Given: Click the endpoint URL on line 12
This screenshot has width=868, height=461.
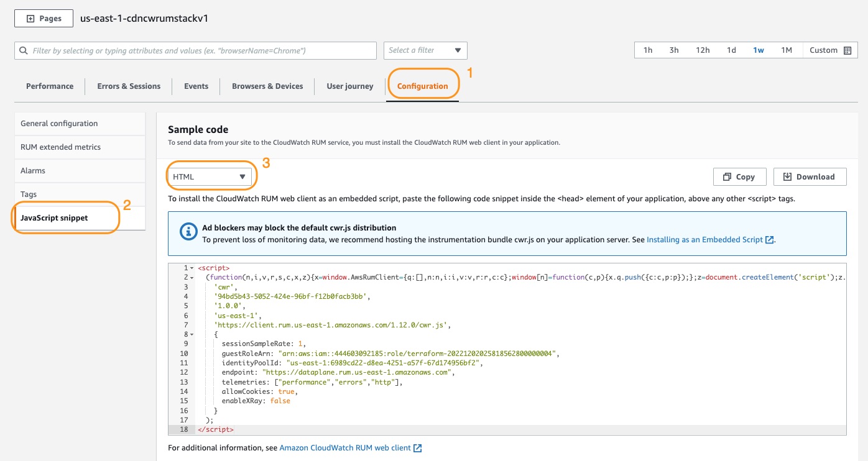Looking at the screenshot, I should click(x=358, y=373).
